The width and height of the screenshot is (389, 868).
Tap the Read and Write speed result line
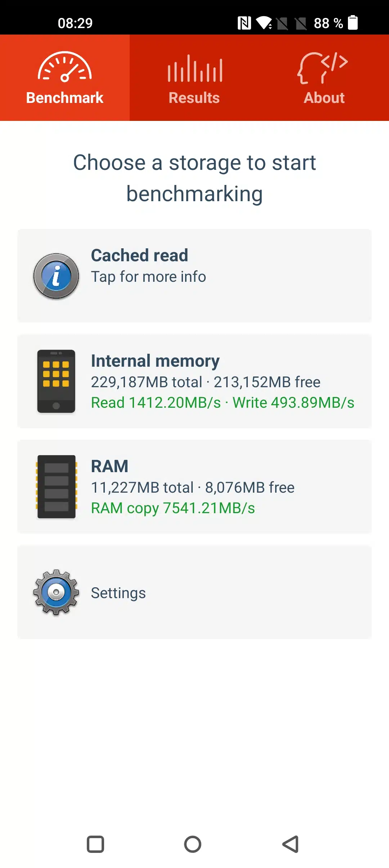point(222,403)
